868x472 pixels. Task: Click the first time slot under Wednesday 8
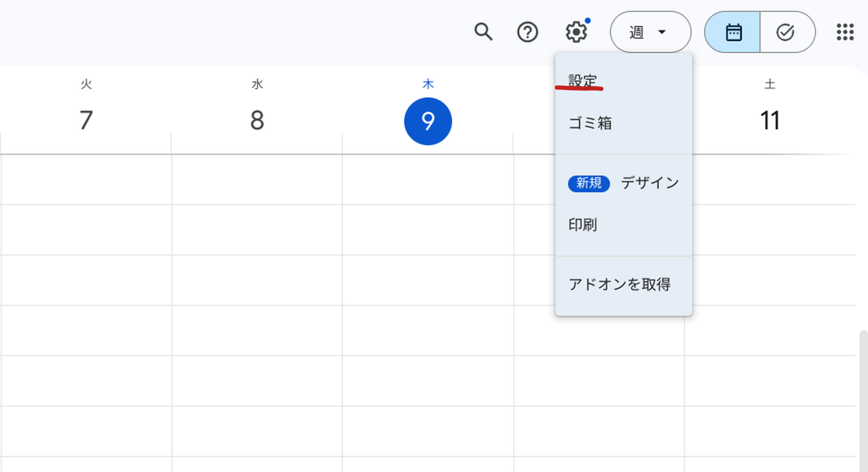[x=257, y=179]
